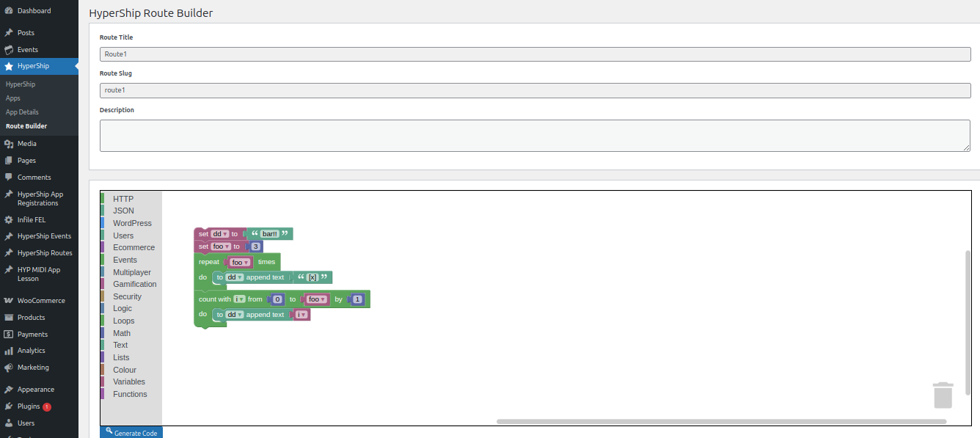Screen dimensions: 980x438
Task: Click the Plugins update badge
Action: coord(47,406)
